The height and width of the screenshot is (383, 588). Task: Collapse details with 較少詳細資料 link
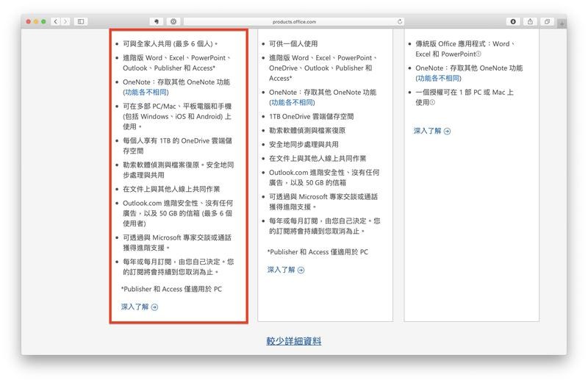pos(294,341)
